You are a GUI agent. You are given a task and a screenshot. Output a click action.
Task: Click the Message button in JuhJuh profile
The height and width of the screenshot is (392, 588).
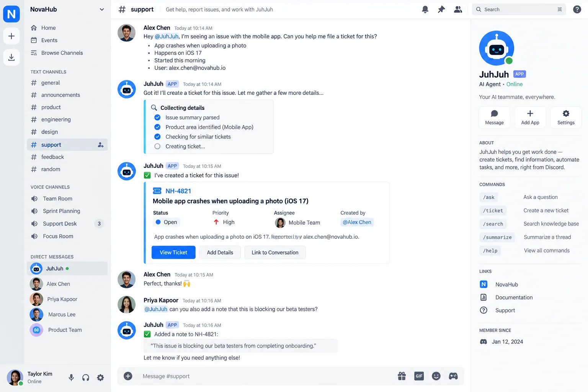[494, 117]
